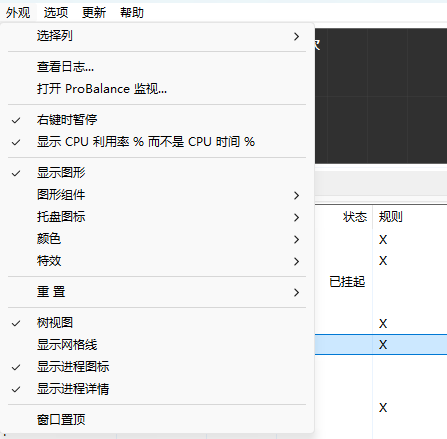Screen dimensions: 447x439
Task: Open ProBalance 监视 window entry
Action: 157,89
